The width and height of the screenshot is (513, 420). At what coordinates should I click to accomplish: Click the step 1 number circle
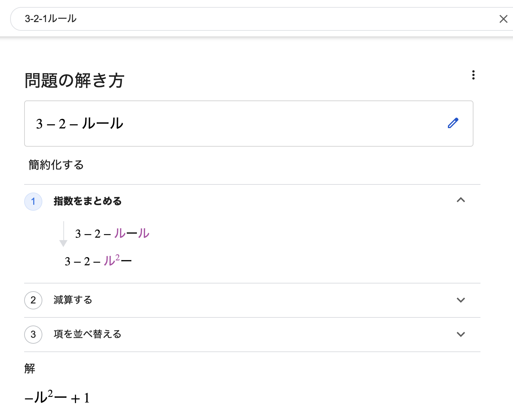click(33, 202)
